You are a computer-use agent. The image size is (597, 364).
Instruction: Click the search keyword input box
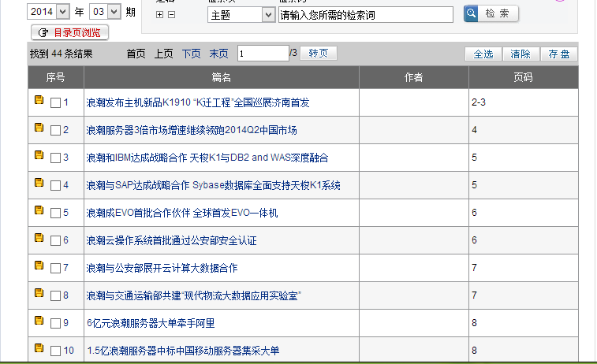pos(366,15)
